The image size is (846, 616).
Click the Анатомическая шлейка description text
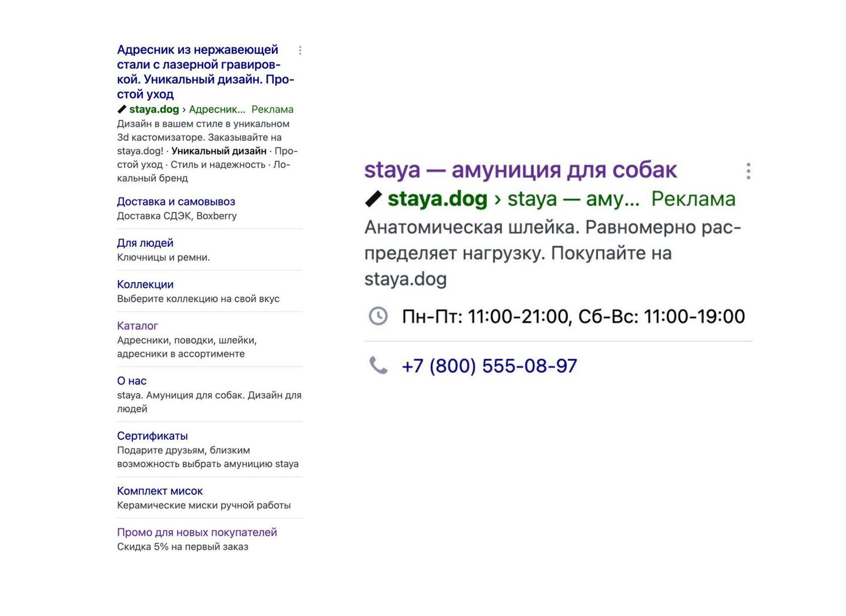pyautogui.click(x=552, y=253)
